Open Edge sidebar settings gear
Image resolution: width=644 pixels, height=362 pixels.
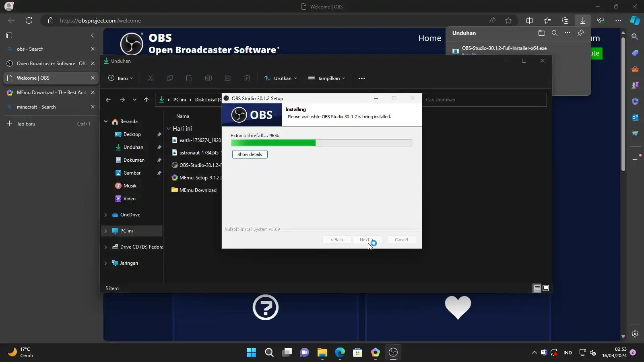[635, 334]
